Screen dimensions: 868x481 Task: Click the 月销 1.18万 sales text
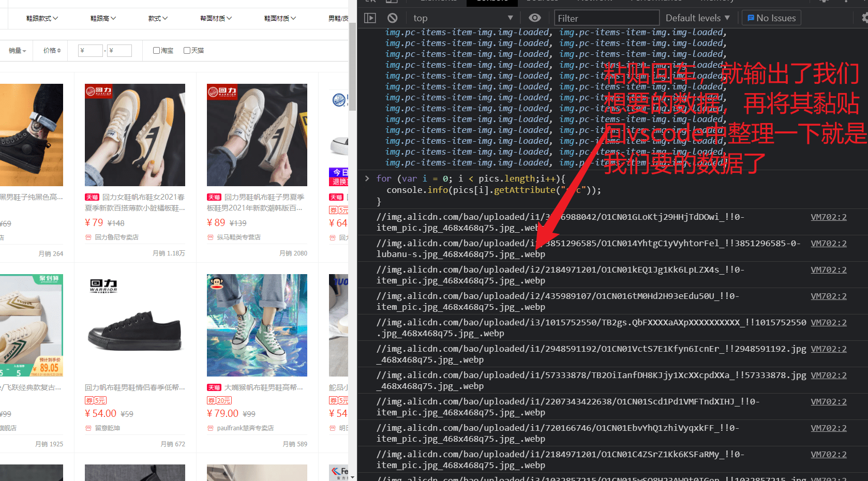tap(169, 253)
